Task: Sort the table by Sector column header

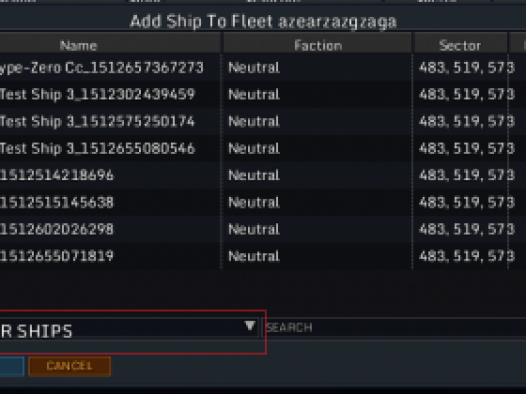Action: [460, 45]
